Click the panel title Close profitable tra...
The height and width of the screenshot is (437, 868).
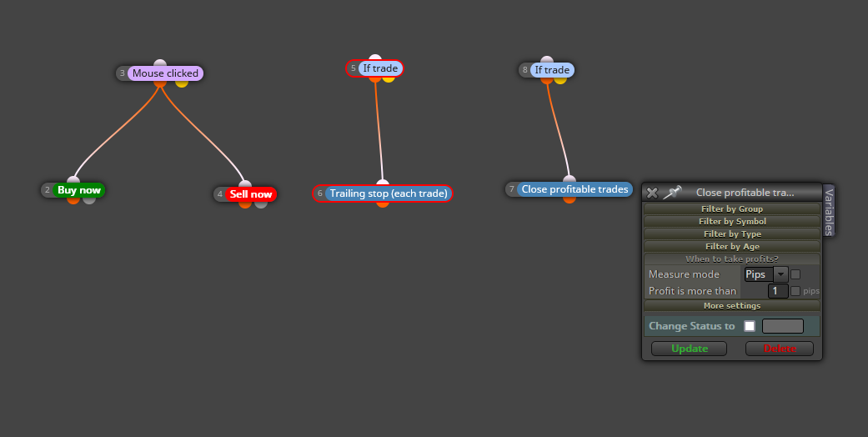click(x=745, y=193)
